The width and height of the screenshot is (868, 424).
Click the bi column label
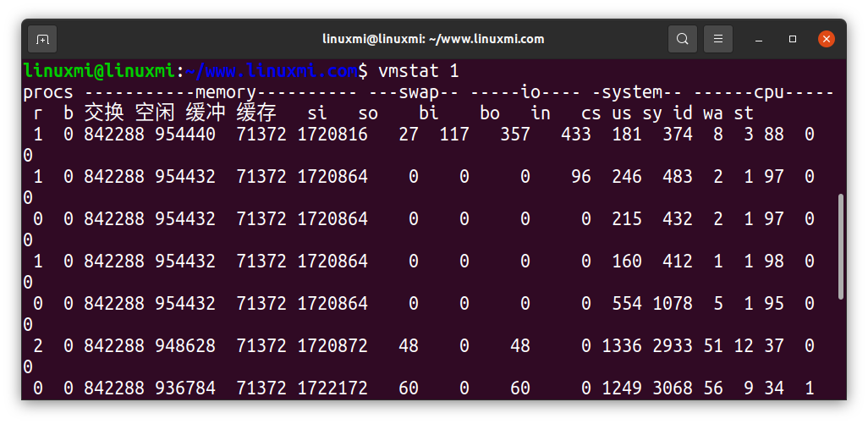click(429, 113)
